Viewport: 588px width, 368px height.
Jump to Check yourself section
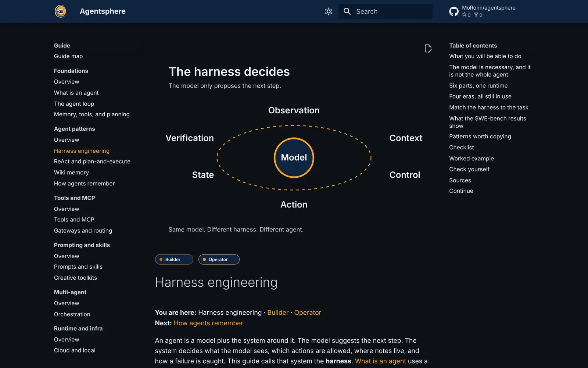pos(469,169)
